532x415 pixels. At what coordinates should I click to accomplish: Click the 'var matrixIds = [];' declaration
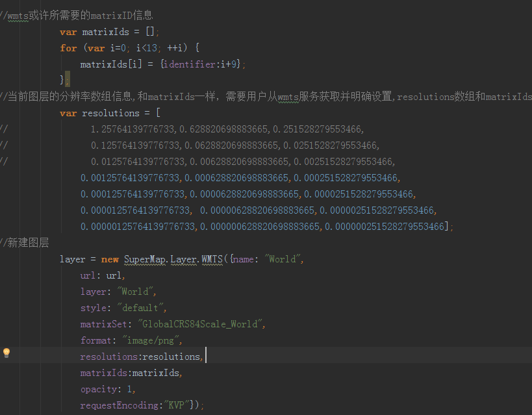click(109, 32)
